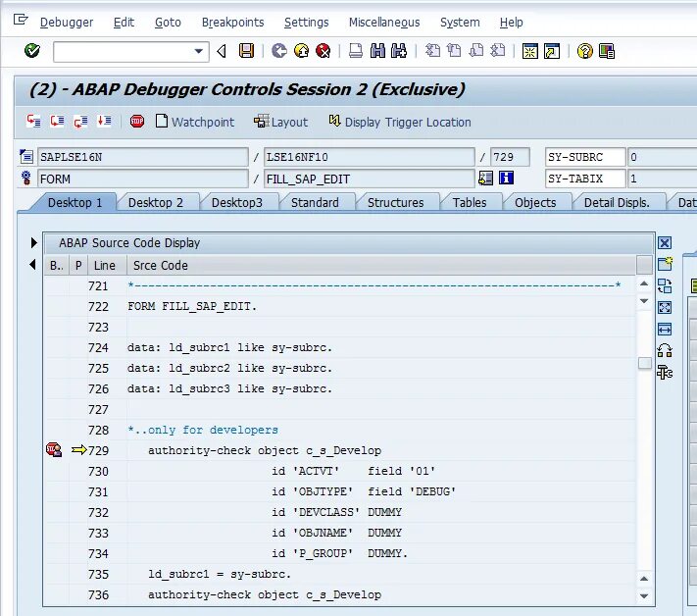The width and height of the screenshot is (697, 616).
Task: Switch to the Desktop 2 tab
Action: pyautogui.click(x=156, y=202)
